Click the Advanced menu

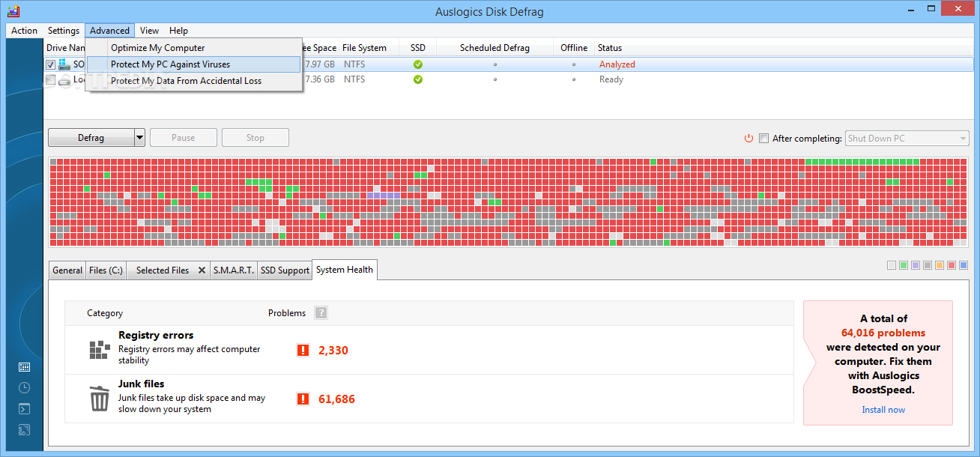coord(110,31)
